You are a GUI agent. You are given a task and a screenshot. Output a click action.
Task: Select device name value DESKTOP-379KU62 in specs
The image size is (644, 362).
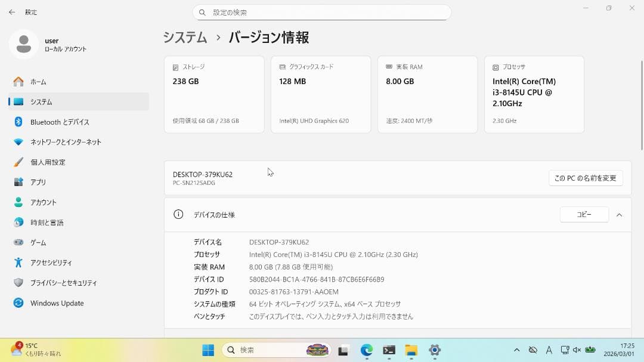(x=279, y=243)
